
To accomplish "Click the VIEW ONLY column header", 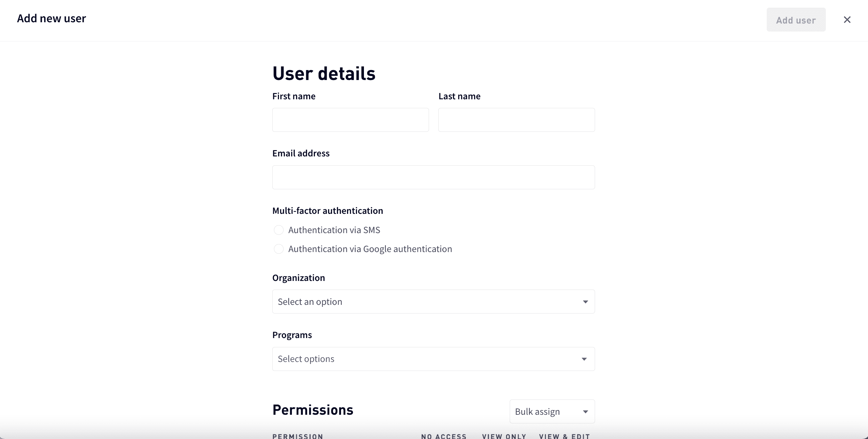I will click(x=504, y=436).
